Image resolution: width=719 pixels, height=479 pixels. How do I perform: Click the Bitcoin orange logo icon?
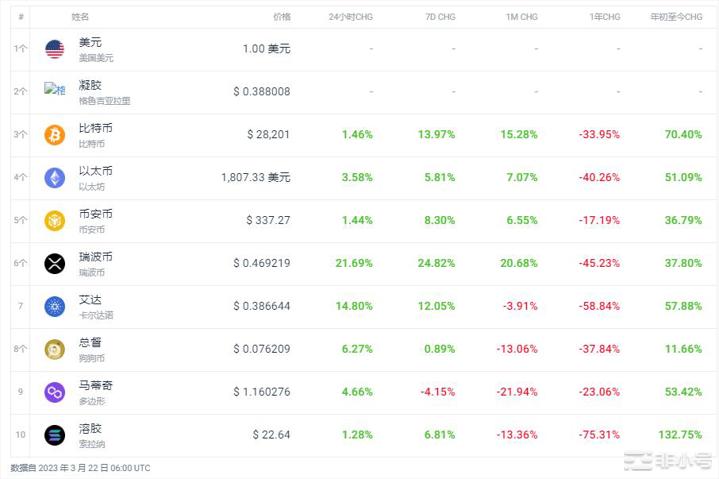point(55,135)
